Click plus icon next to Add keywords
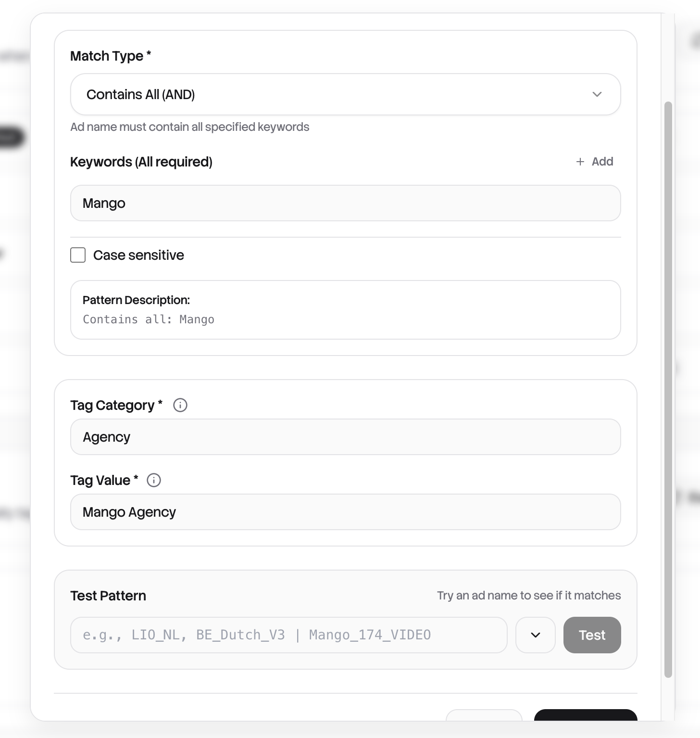 pos(580,162)
